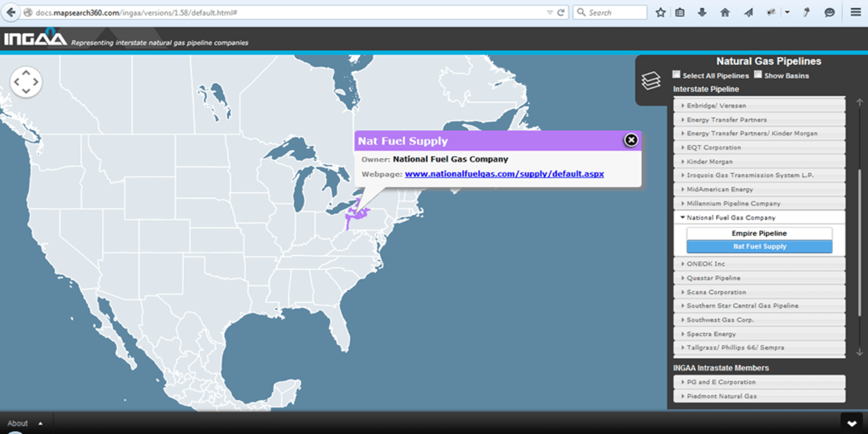Expand Scana Corporation group

[759, 292]
